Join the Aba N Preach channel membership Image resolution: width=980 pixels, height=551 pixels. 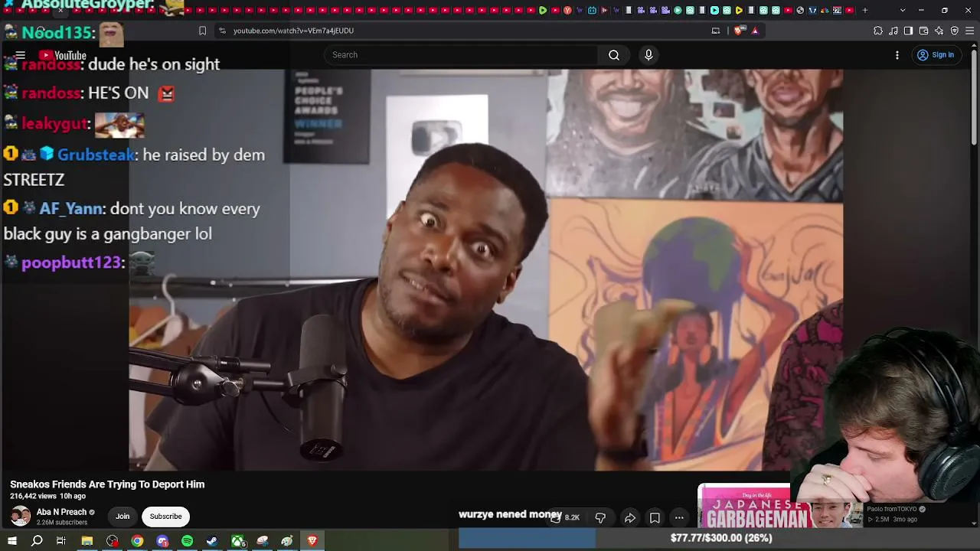(x=122, y=517)
